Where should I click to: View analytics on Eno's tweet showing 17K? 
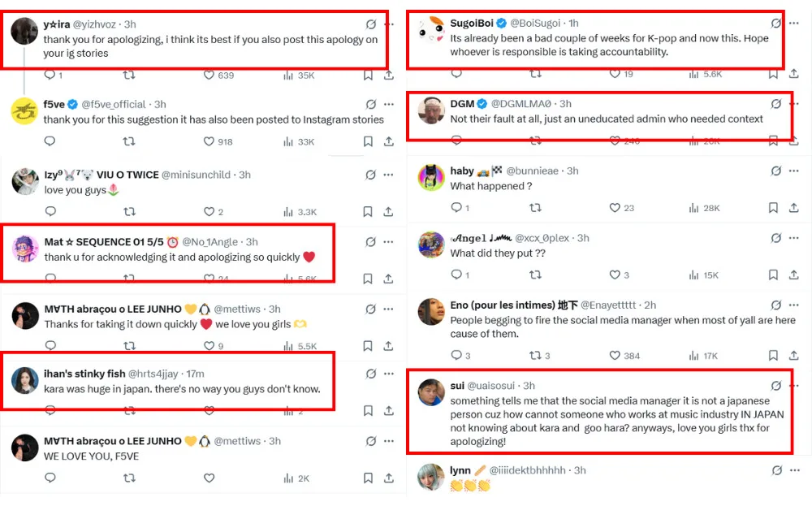point(694,356)
